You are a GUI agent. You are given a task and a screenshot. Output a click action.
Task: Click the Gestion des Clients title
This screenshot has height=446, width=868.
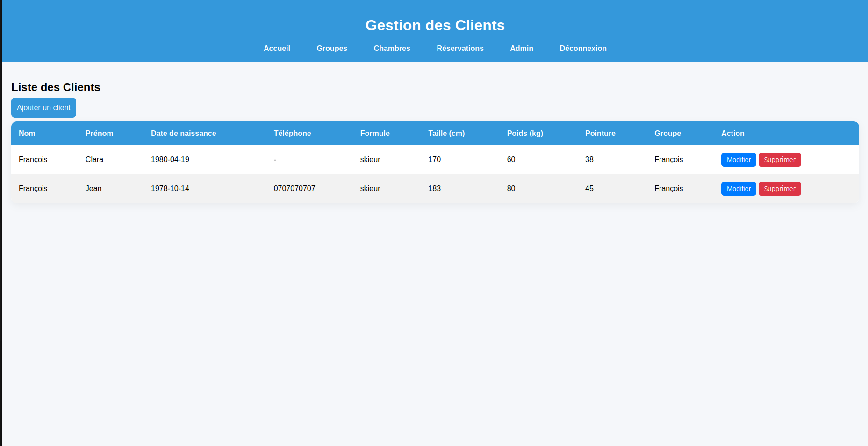pos(435,25)
